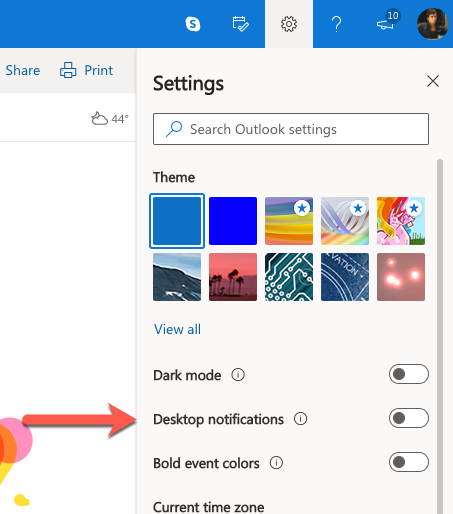This screenshot has height=514, width=453.
Task: Show Bold event colors info icon
Action: pos(276,463)
